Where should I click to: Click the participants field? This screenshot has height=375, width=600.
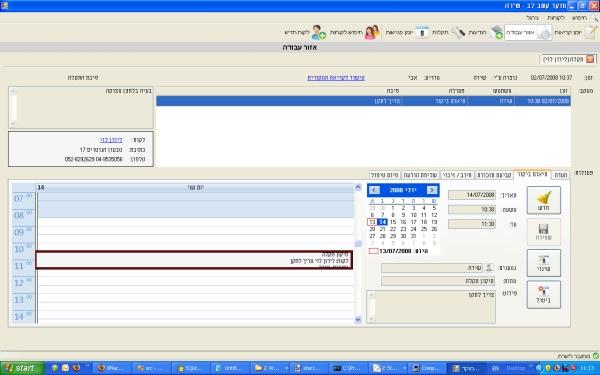click(432, 268)
